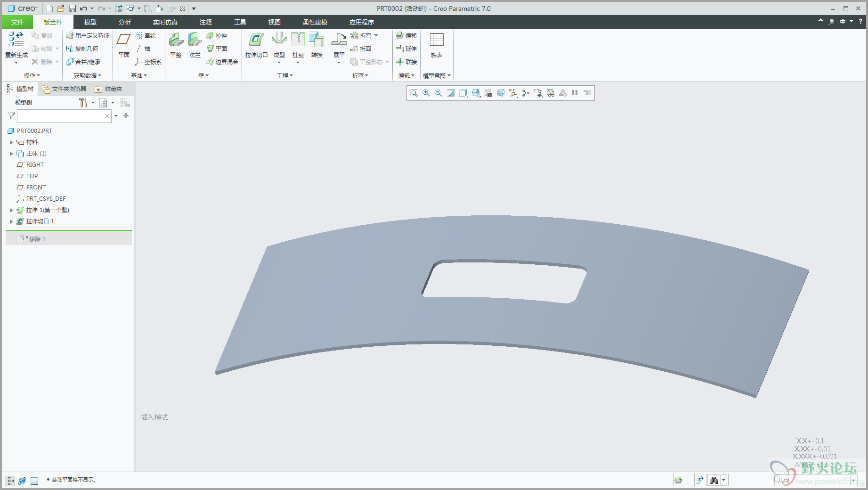Open the Bends (折弯) group dropdown
This screenshot has height=490, width=868.
tap(360, 75)
